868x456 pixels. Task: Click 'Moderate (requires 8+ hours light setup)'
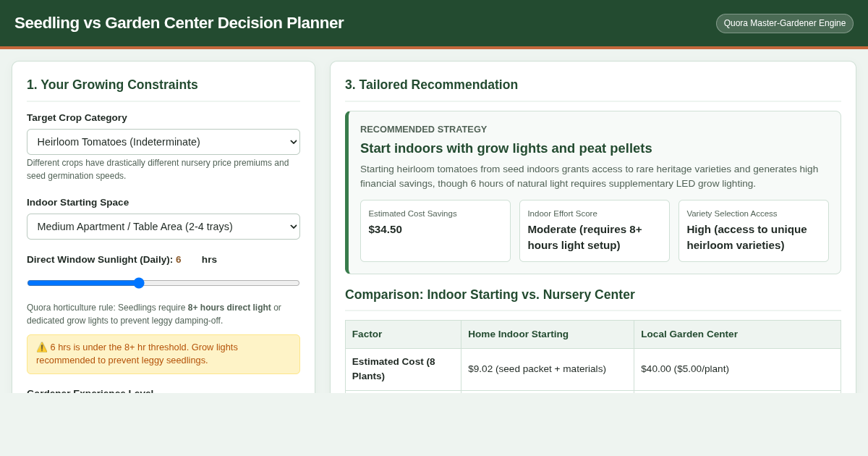[584, 237]
